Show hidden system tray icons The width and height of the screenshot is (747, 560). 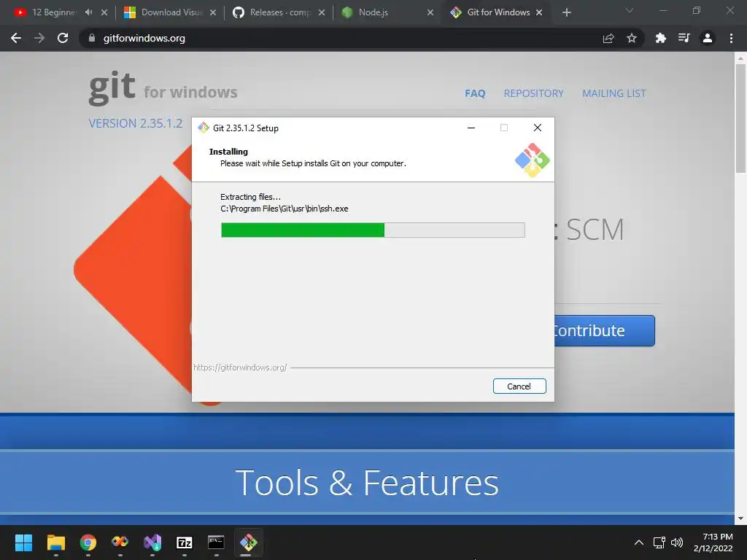coord(639,542)
